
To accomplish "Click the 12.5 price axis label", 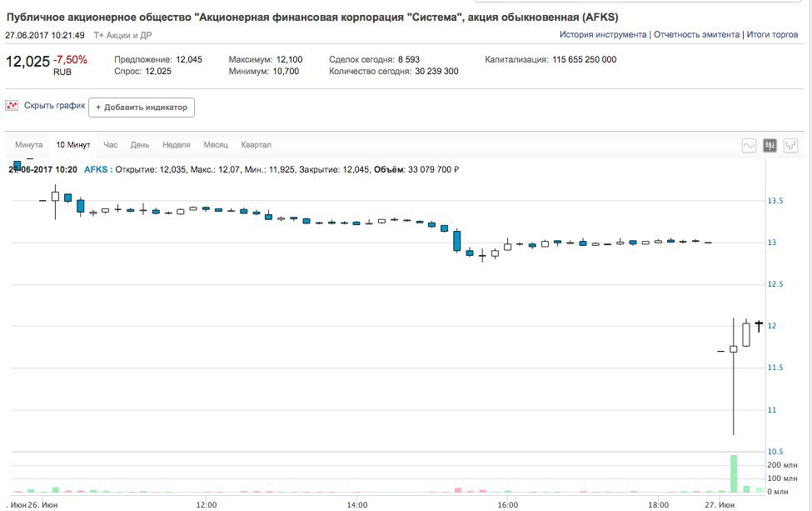I will click(775, 284).
